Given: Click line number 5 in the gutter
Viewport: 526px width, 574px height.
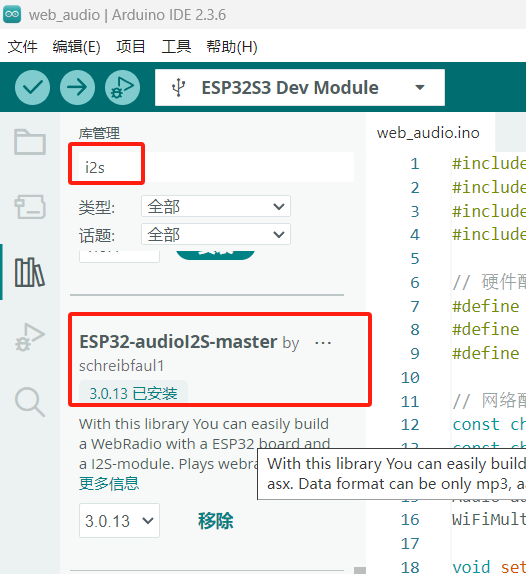Looking at the screenshot, I should (x=414, y=259).
